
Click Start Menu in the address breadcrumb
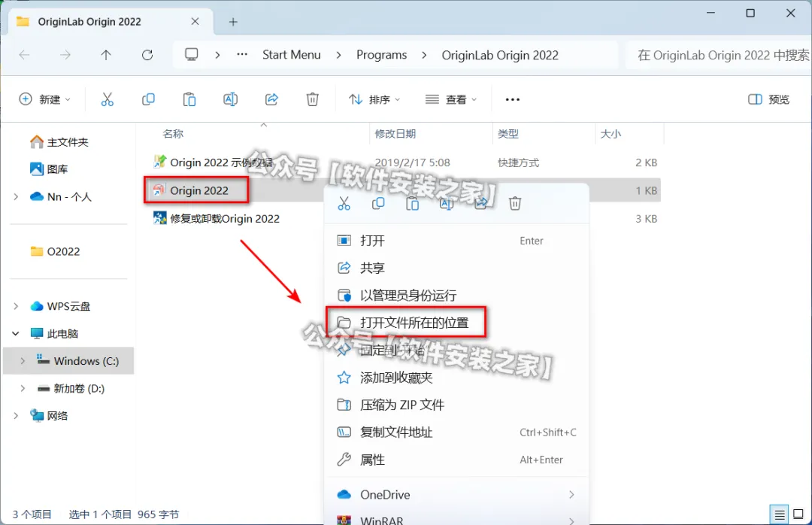[292, 55]
